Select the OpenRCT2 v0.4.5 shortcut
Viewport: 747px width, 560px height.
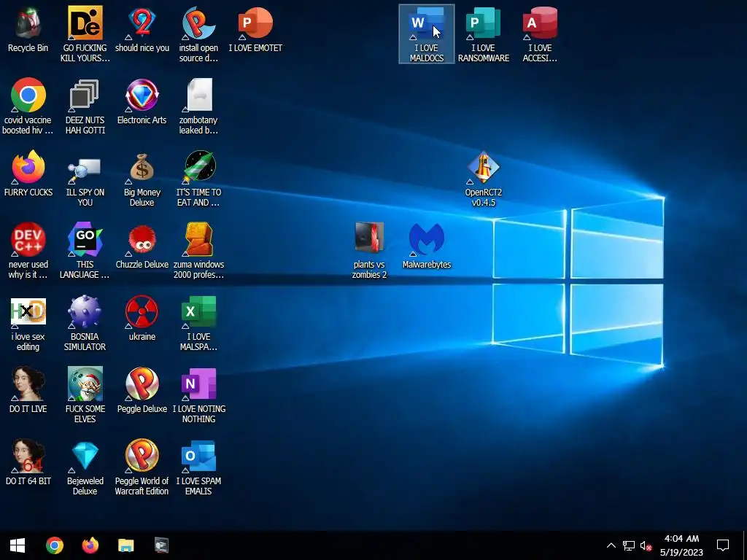coord(484,179)
